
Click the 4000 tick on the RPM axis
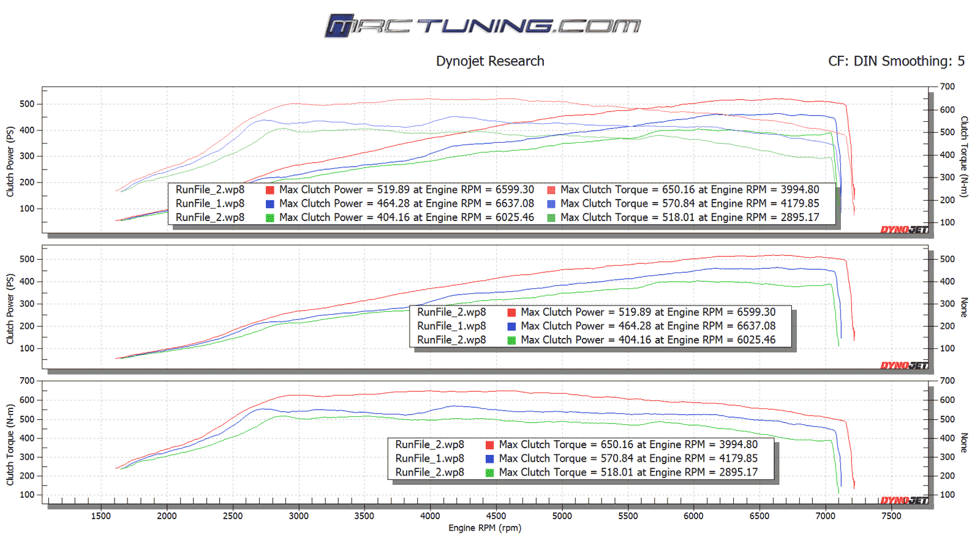(430, 515)
